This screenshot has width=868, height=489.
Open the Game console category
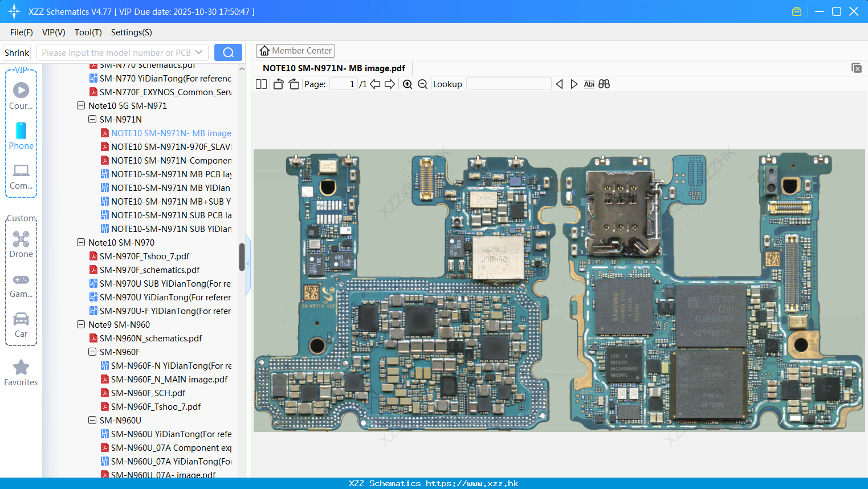(x=21, y=285)
